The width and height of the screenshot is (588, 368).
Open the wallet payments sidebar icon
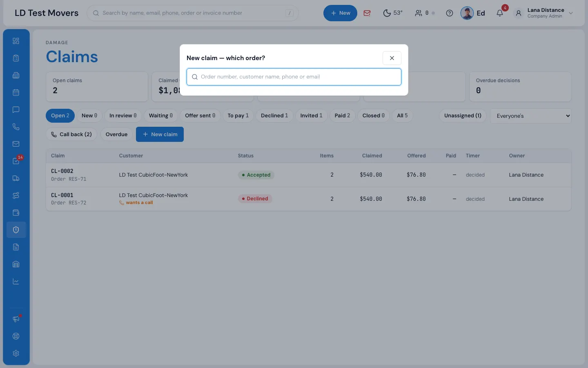(16, 213)
